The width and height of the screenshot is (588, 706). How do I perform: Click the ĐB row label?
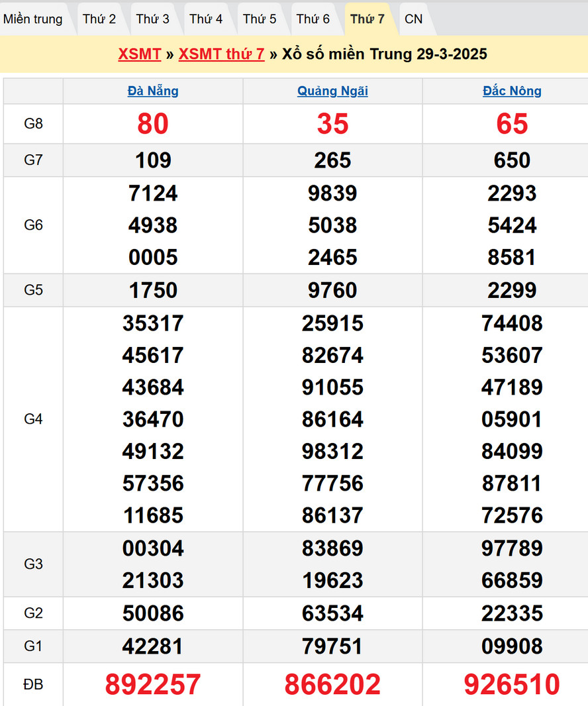point(33,685)
